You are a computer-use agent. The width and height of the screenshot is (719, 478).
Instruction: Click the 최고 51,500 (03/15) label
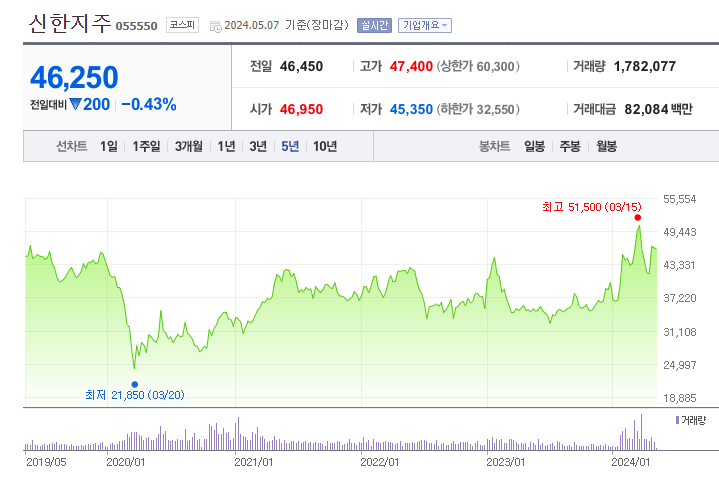coord(592,207)
